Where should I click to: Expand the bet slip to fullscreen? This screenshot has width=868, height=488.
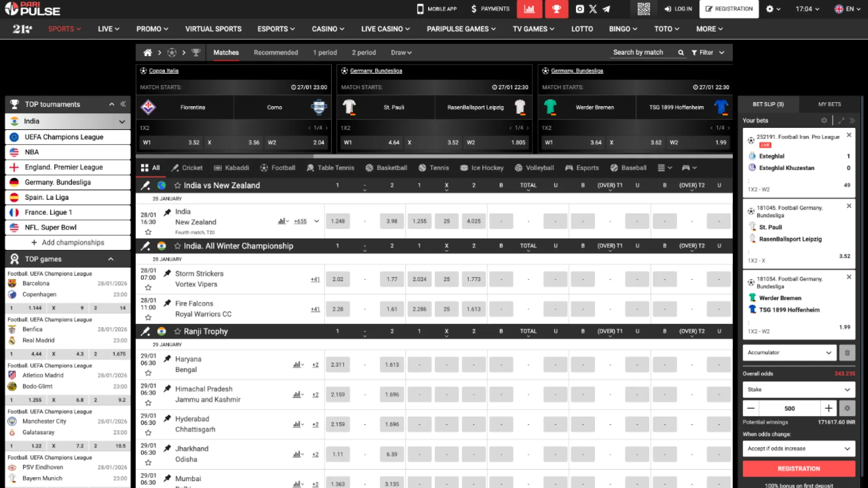pos(841,121)
